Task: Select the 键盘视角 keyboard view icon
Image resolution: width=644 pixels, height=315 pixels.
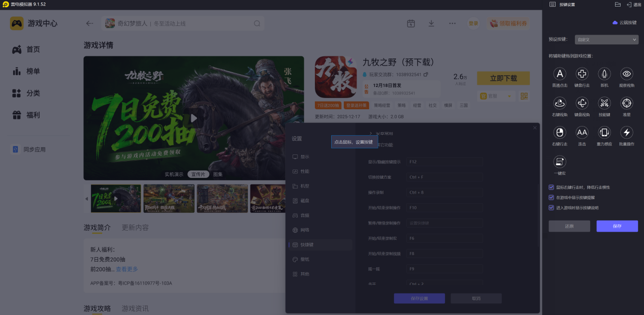Action: click(582, 103)
